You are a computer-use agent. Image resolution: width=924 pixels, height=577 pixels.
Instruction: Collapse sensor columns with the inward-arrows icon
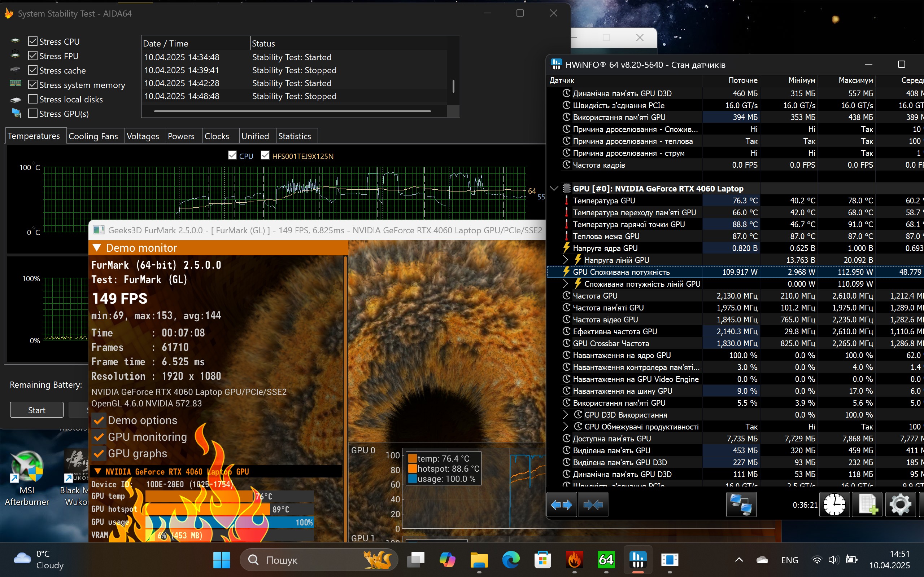[593, 505]
